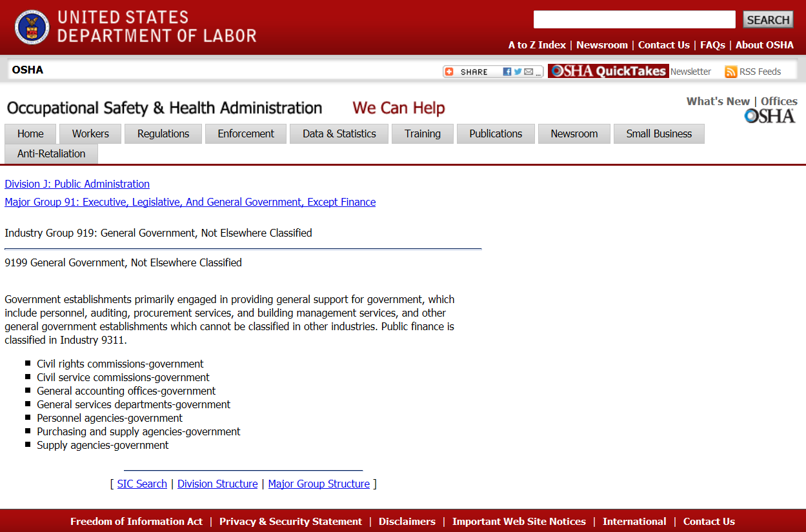Click the Twitter share icon
Viewport: 806px width, 532px height.
tap(518, 72)
